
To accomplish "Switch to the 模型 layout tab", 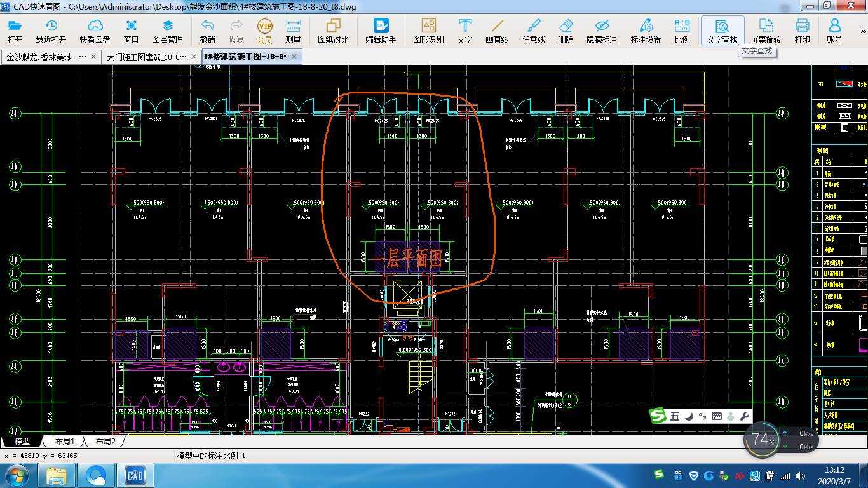I will pyautogui.click(x=22, y=441).
